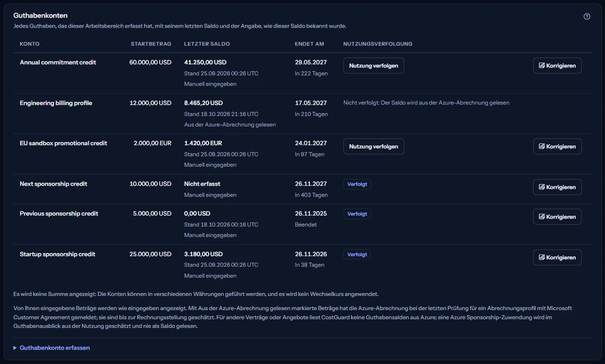Click the end date 24.01.2027
Viewport: 605px width, 364px height.
click(311, 143)
